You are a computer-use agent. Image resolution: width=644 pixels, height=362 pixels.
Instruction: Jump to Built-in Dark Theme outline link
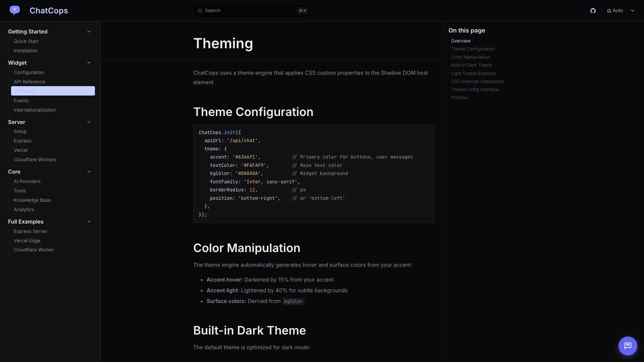[x=472, y=65]
